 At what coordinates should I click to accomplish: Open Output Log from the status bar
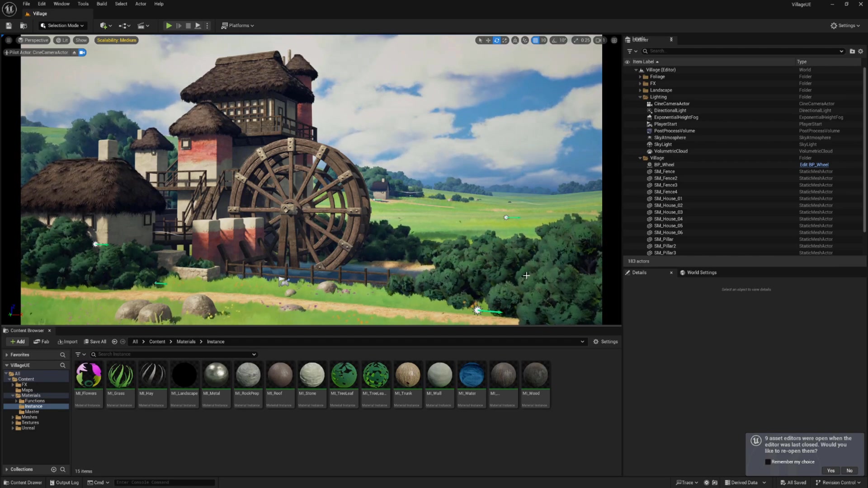tap(64, 483)
